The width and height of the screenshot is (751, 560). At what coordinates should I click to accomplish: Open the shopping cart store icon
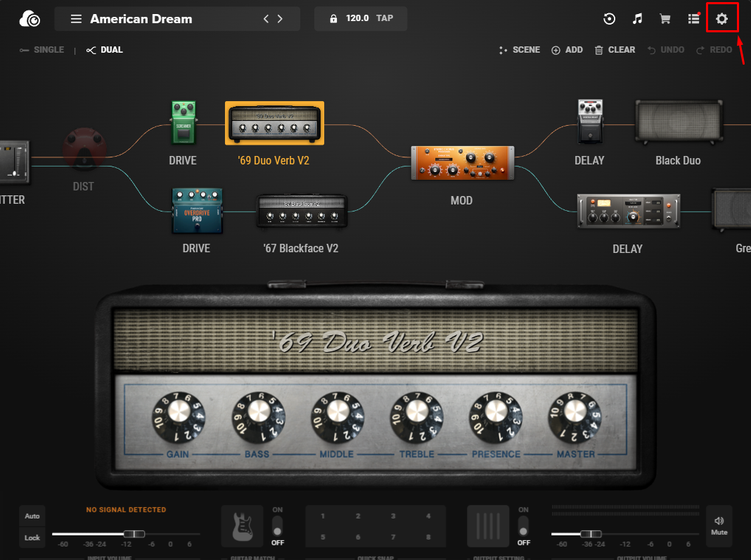pos(665,19)
